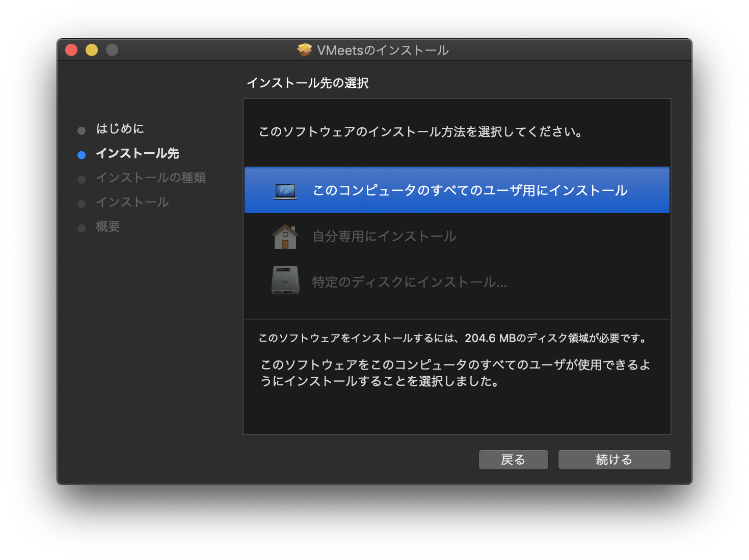Image resolution: width=749 pixels, height=560 pixels.
Task: Click the package icon in the title bar
Action: pos(305,50)
